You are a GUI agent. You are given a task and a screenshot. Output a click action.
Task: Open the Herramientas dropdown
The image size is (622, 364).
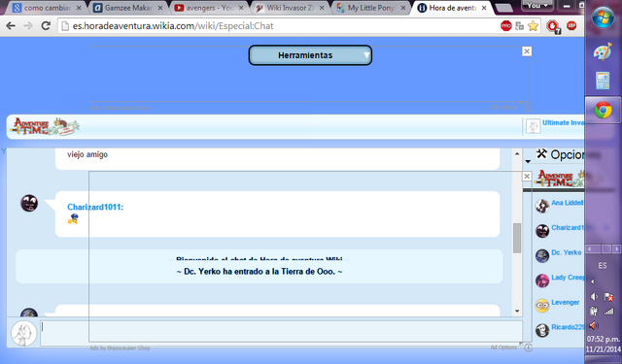(x=310, y=55)
